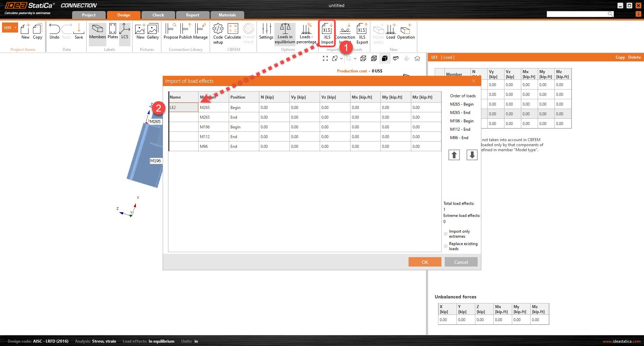Open the Gallery of pictures

tap(153, 32)
